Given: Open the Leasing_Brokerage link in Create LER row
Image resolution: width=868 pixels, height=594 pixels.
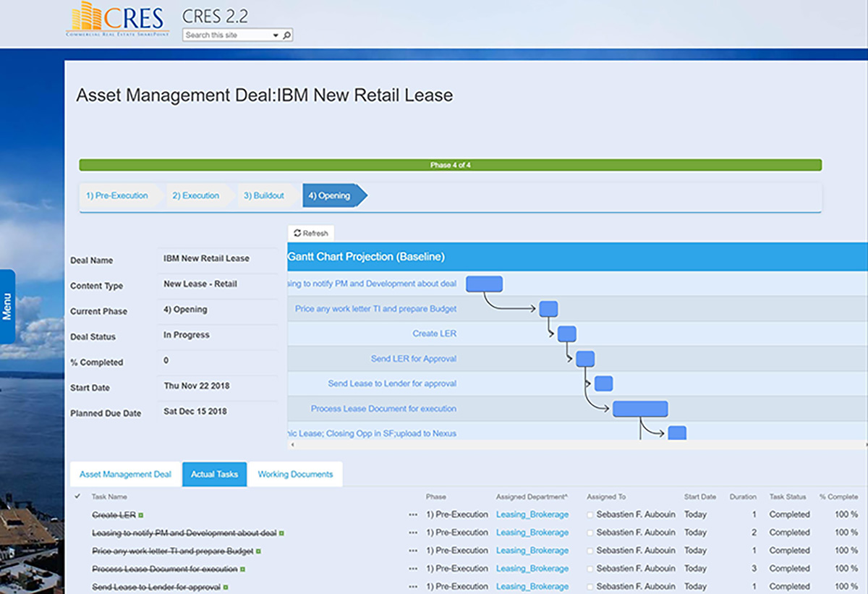Looking at the screenshot, I should point(532,514).
